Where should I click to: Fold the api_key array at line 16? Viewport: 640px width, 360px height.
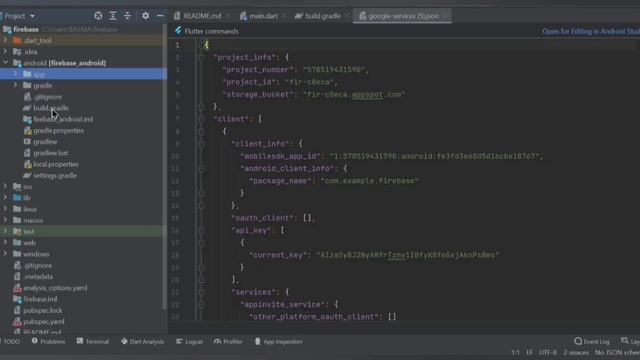(201, 231)
